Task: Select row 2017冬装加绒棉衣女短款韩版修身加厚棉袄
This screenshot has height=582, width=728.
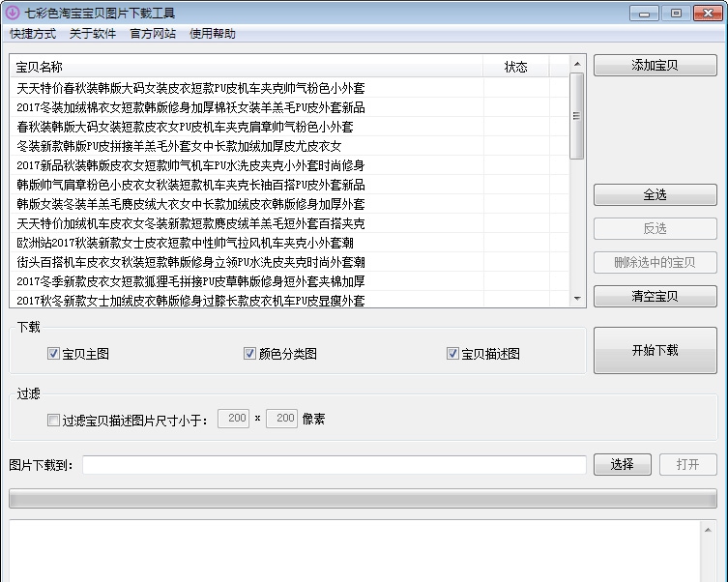Action: [290, 107]
